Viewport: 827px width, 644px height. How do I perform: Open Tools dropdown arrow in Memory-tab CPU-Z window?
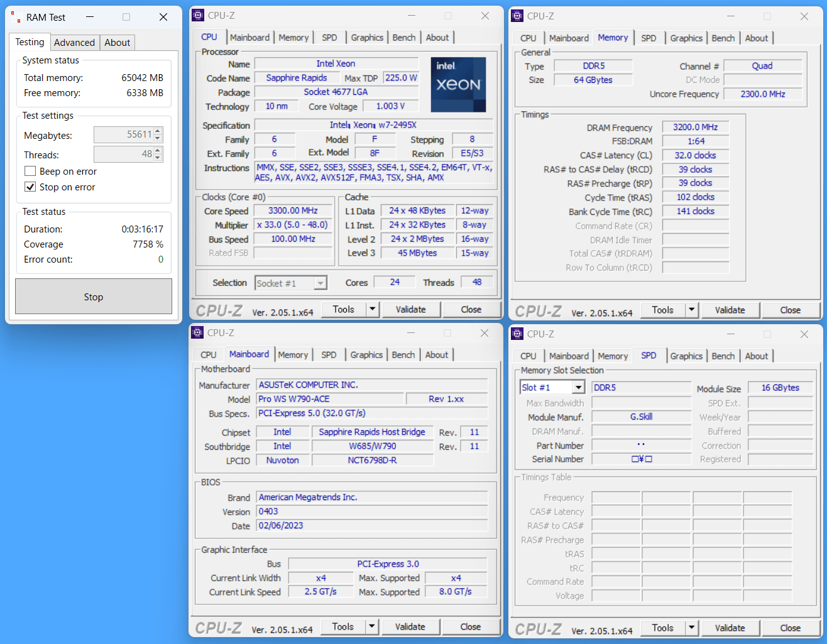pos(691,310)
